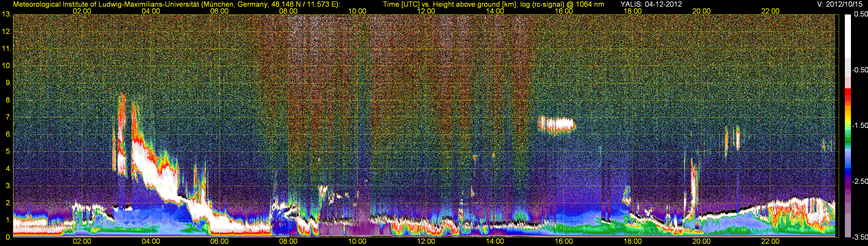This screenshot has height=246, width=868.
Task: Click the height axis label '13.'
Action: click(6, 14)
